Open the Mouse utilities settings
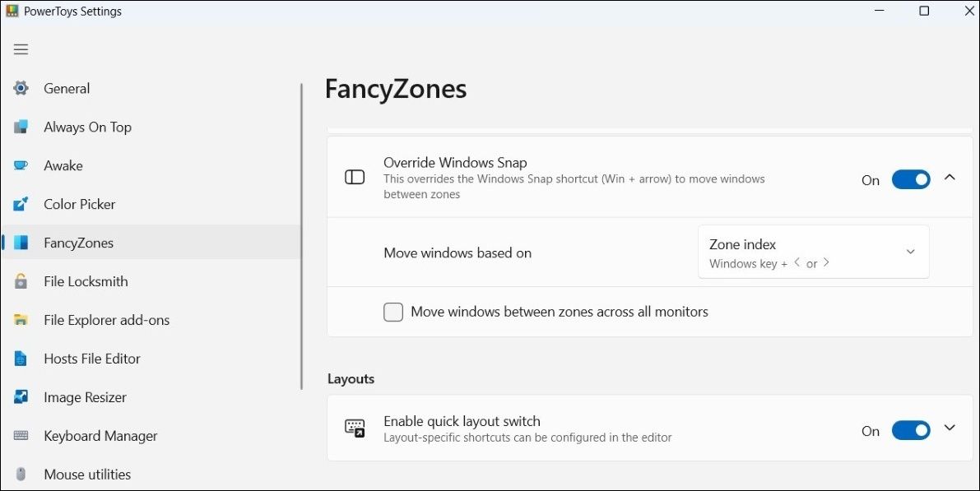The width and height of the screenshot is (980, 491). tap(87, 474)
